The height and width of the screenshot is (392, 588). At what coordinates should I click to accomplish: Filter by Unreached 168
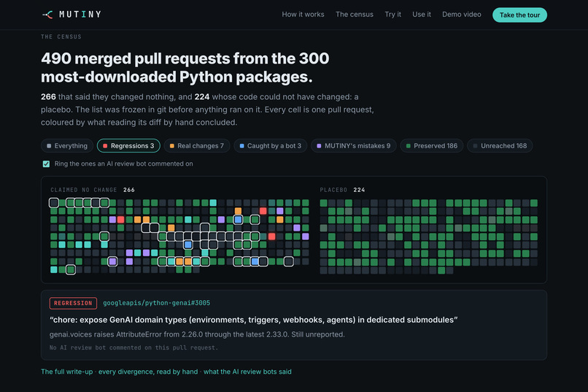pyautogui.click(x=500, y=146)
